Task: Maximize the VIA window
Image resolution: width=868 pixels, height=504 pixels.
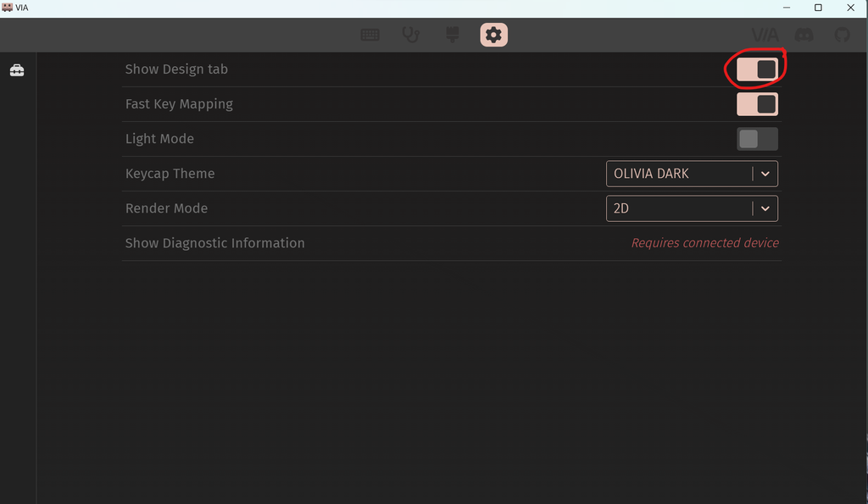Action: 818,8
